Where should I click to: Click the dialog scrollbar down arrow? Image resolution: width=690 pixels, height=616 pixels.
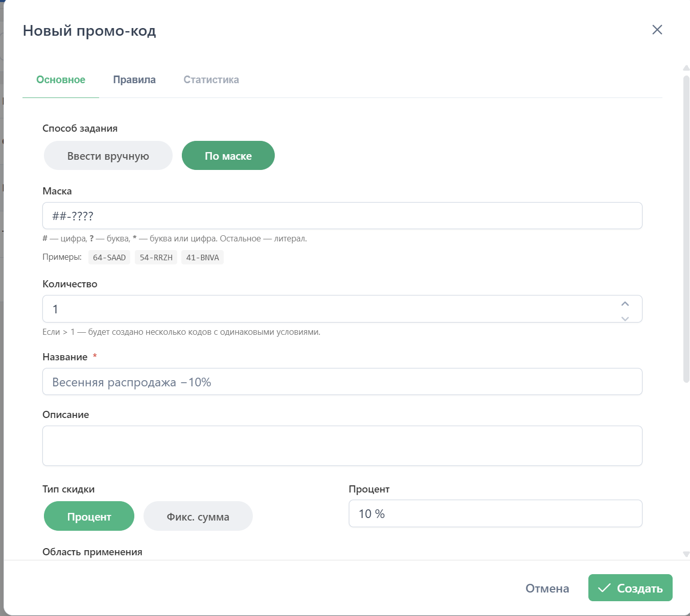click(x=686, y=554)
